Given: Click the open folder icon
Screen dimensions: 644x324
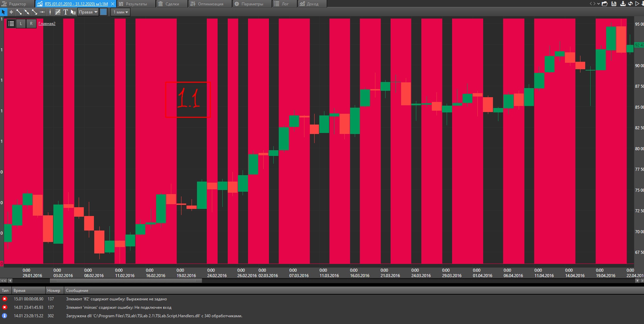Looking at the screenshot, I should coord(605,4).
